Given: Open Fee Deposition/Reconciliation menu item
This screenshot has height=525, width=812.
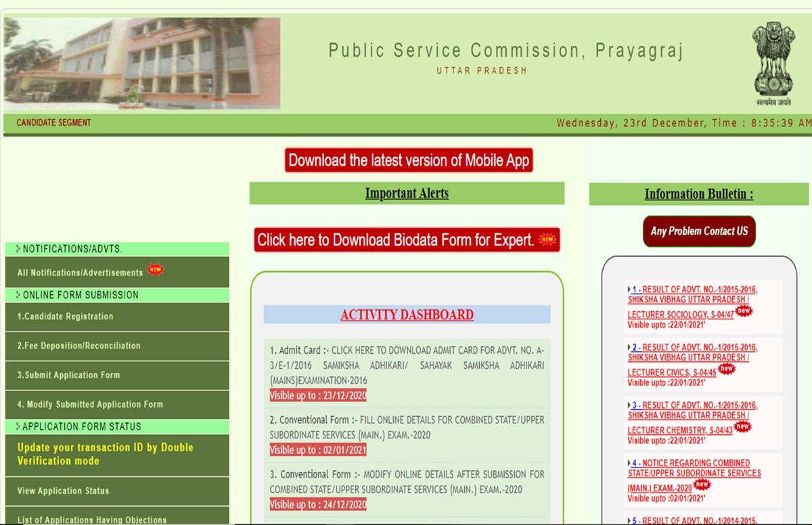Looking at the screenshot, I should (79, 346).
